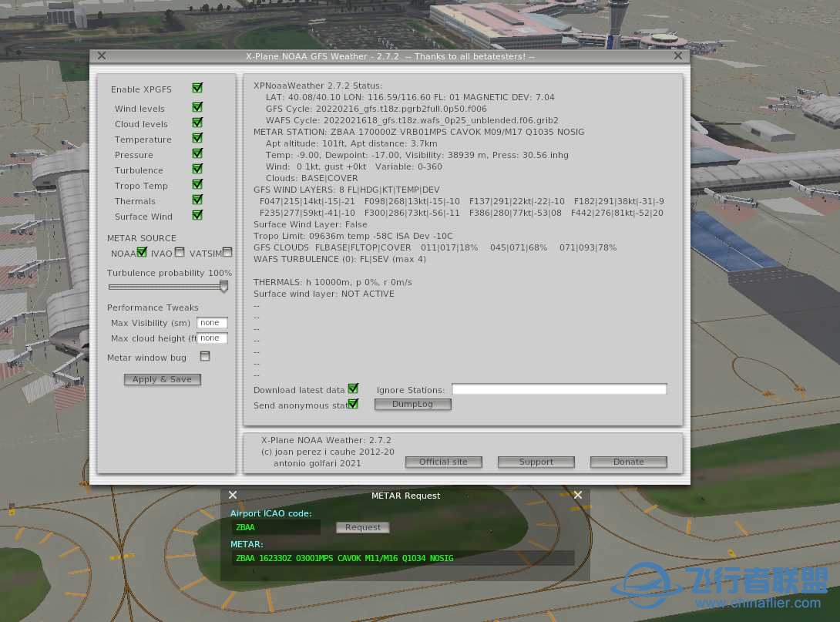Toggle Tropo Temp checkbox
840x622 pixels.
pos(197,184)
